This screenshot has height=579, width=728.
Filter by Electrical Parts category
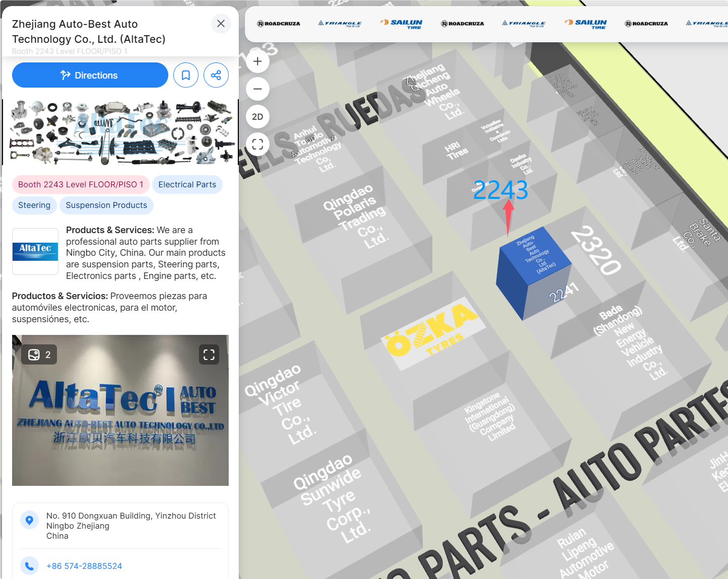pyautogui.click(x=187, y=184)
